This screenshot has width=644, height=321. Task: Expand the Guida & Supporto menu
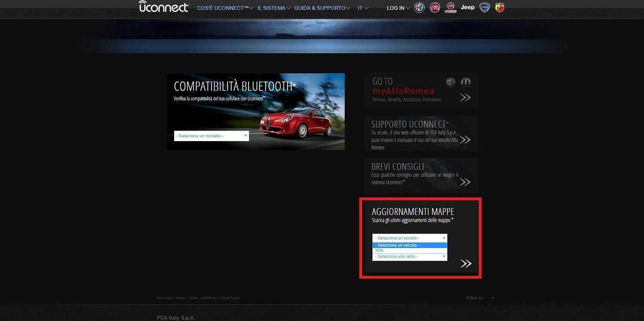(x=322, y=8)
